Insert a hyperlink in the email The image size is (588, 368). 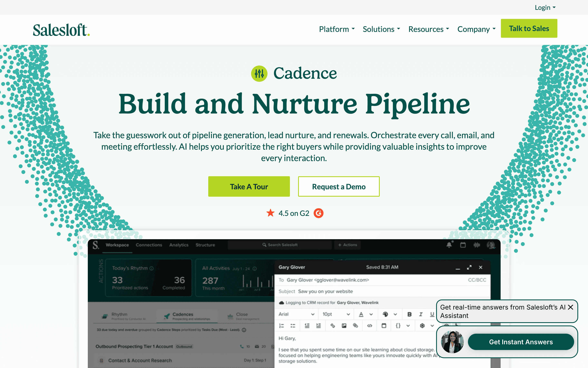pos(333,326)
